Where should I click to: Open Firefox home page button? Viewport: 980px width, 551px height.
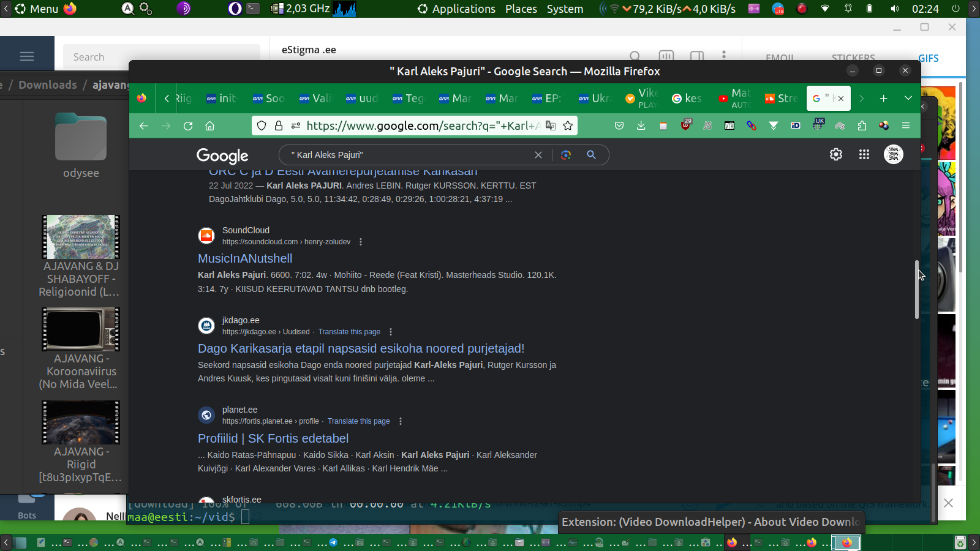(209, 126)
